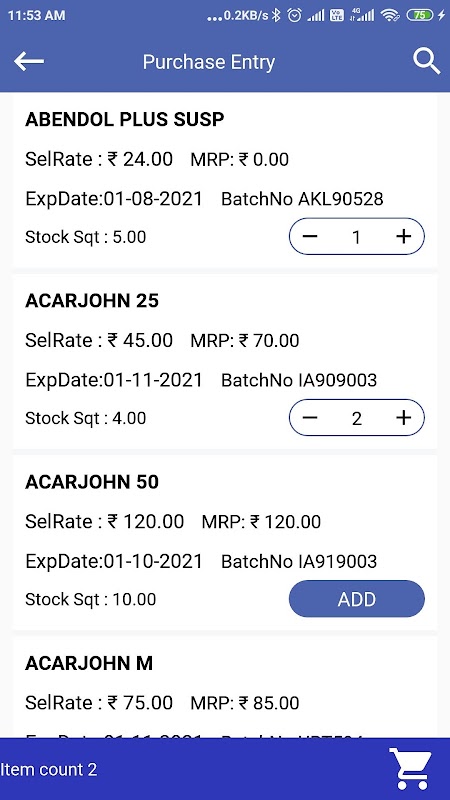Tap quantity value 1 for ABENDOL
450x800 pixels.
(x=357, y=237)
